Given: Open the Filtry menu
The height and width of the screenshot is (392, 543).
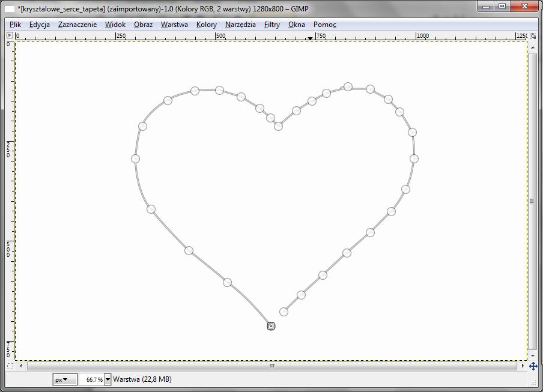Looking at the screenshot, I should coord(272,25).
